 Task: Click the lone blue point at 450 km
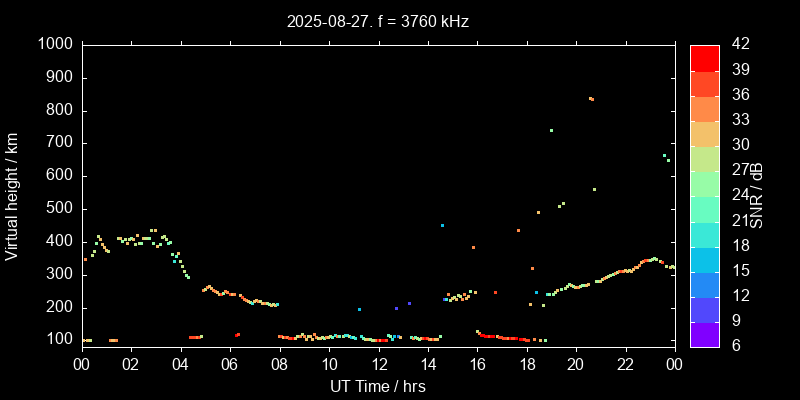click(x=442, y=225)
